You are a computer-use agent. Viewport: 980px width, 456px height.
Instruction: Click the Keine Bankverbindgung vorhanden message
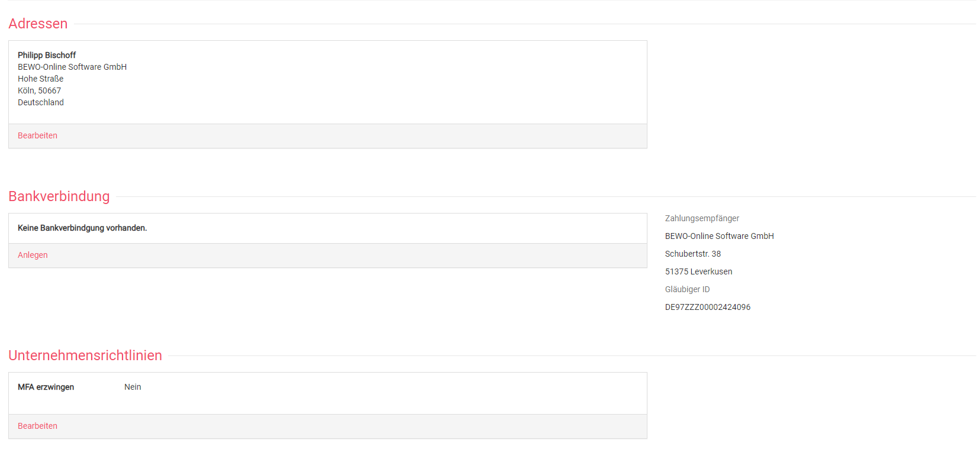tap(82, 228)
